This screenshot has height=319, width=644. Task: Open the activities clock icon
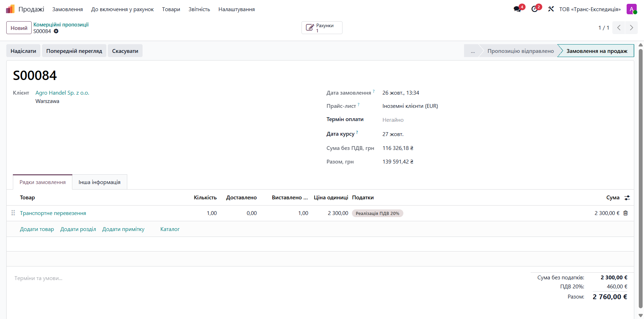click(x=534, y=9)
